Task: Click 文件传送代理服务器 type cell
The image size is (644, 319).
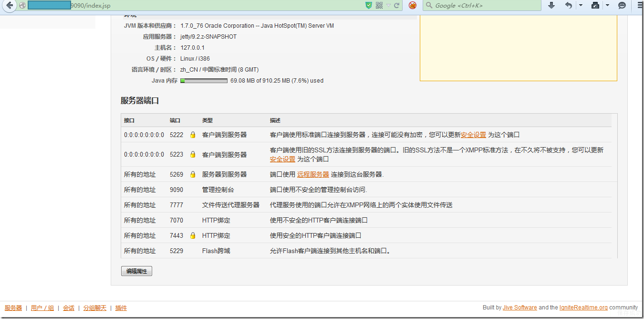Action: click(x=231, y=205)
